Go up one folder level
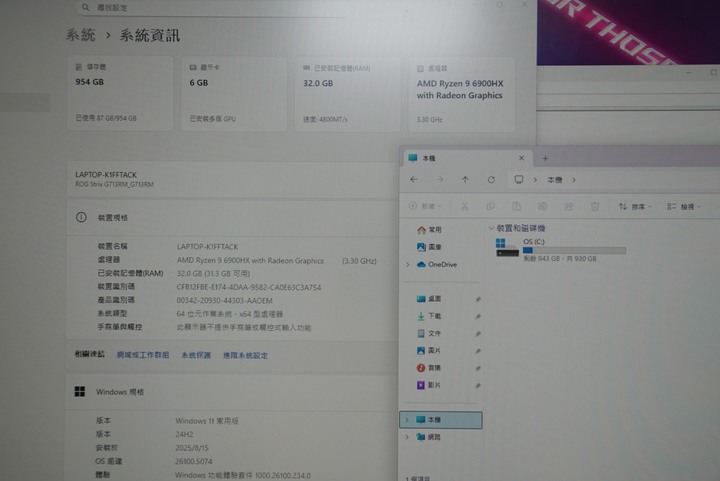This screenshot has height=481, width=720. click(465, 179)
